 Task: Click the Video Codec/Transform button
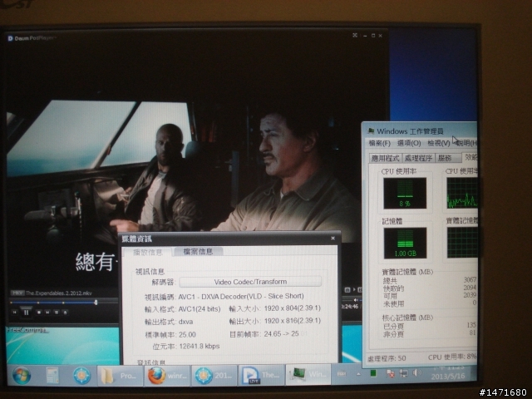tap(250, 282)
